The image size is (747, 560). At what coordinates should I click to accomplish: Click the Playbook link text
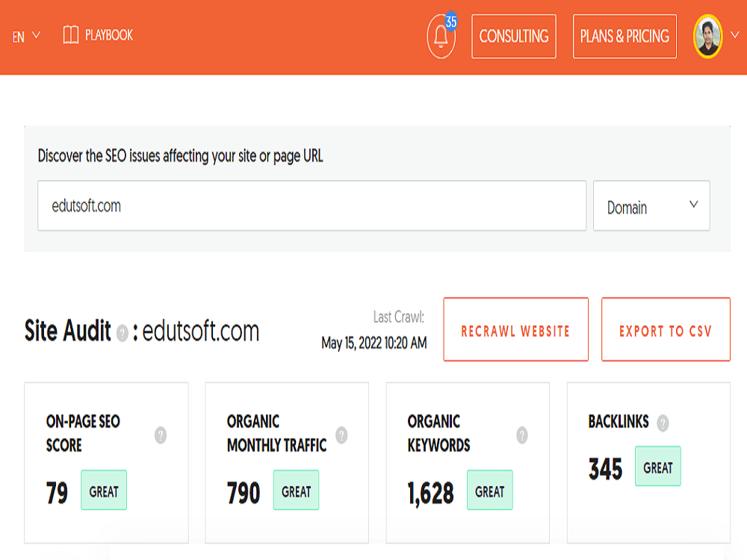coord(109,35)
